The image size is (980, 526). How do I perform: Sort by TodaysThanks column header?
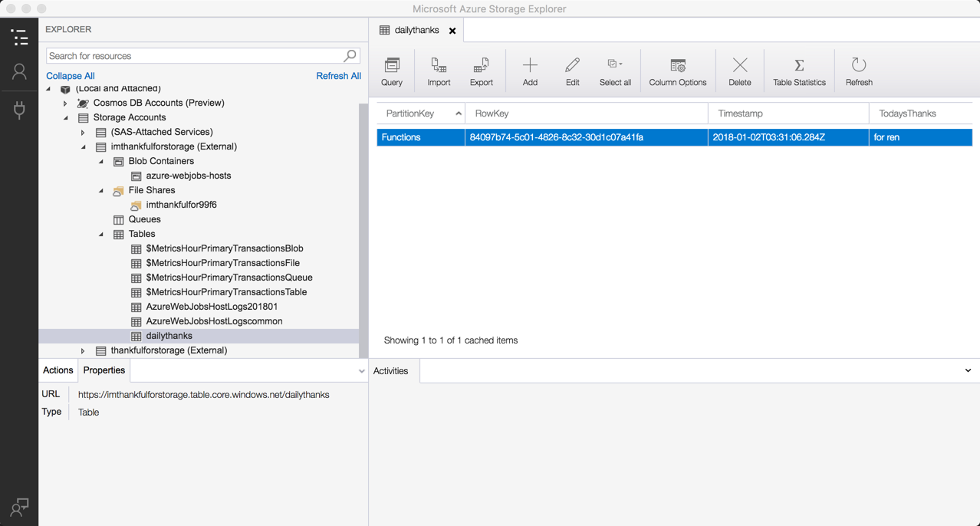pyautogui.click(x=921, y=113)
